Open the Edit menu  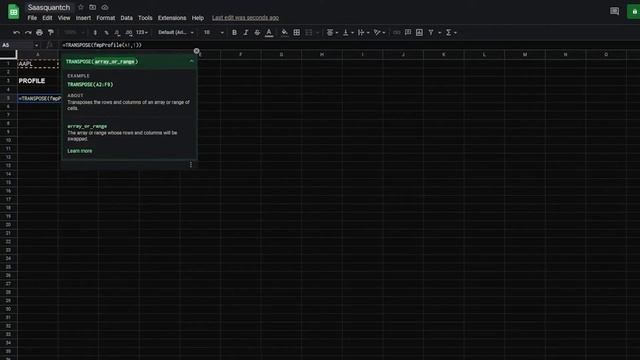pyautogui.click(x=47, y=18)
